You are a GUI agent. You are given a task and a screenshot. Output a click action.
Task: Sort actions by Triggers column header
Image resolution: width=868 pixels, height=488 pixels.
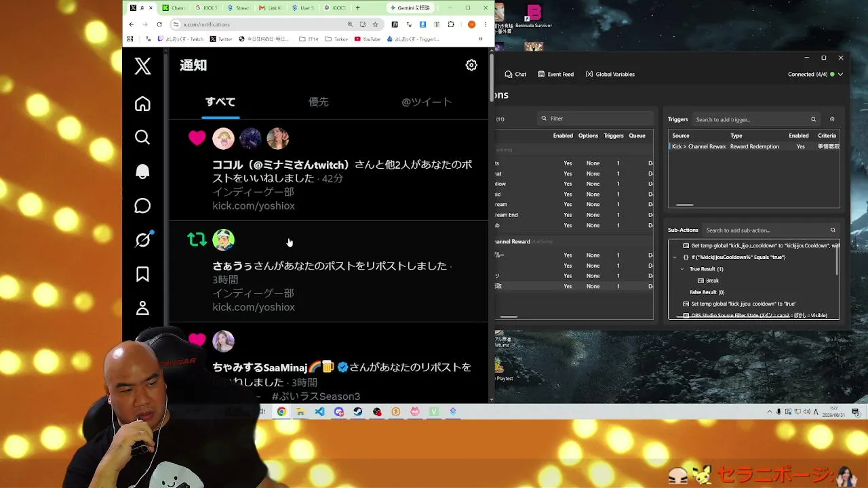coord(614,136)
